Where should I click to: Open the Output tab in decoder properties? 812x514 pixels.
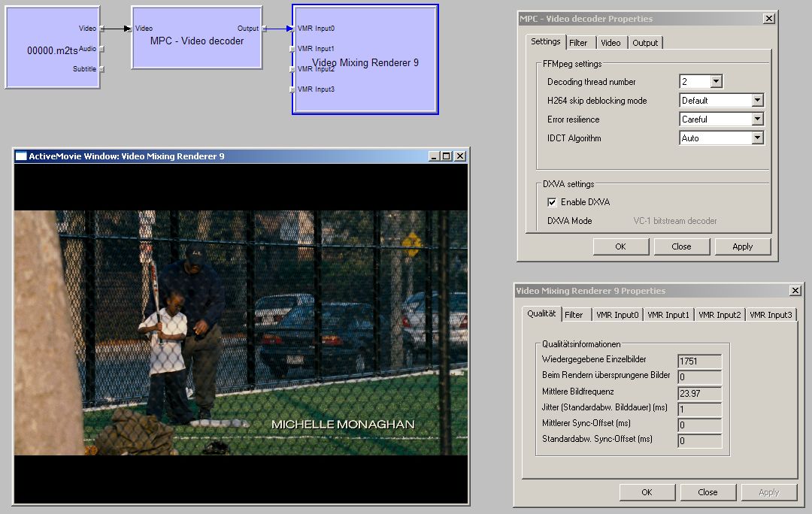click(645, 43)
